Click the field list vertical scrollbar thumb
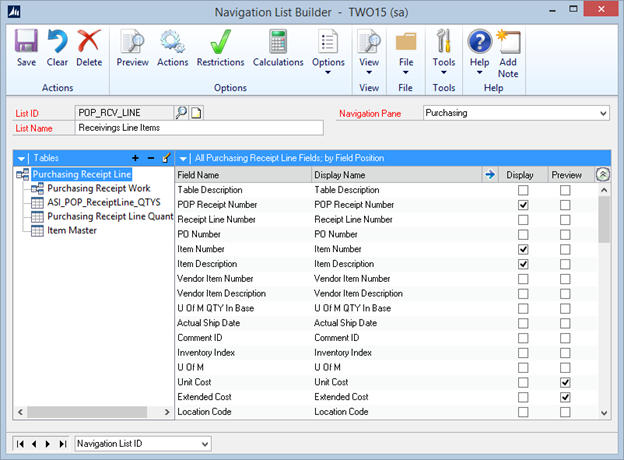624x460 pixels. (x=604, y=220)
